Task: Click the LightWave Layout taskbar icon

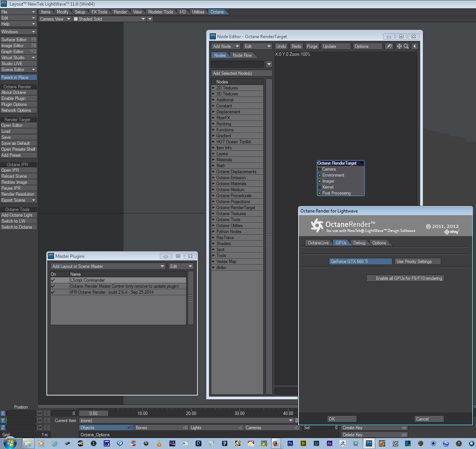Action: (369, 443)
